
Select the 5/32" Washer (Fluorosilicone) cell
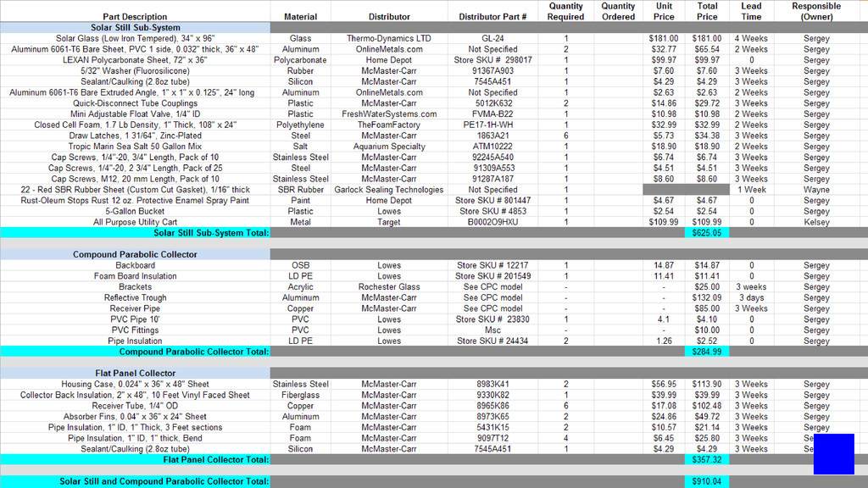tap(135, 71)
